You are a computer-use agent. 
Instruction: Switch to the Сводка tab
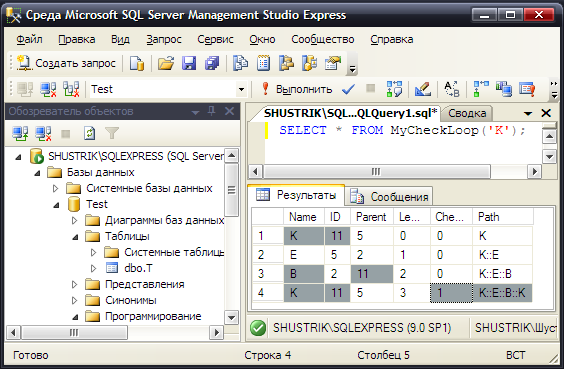coord(467,113)
